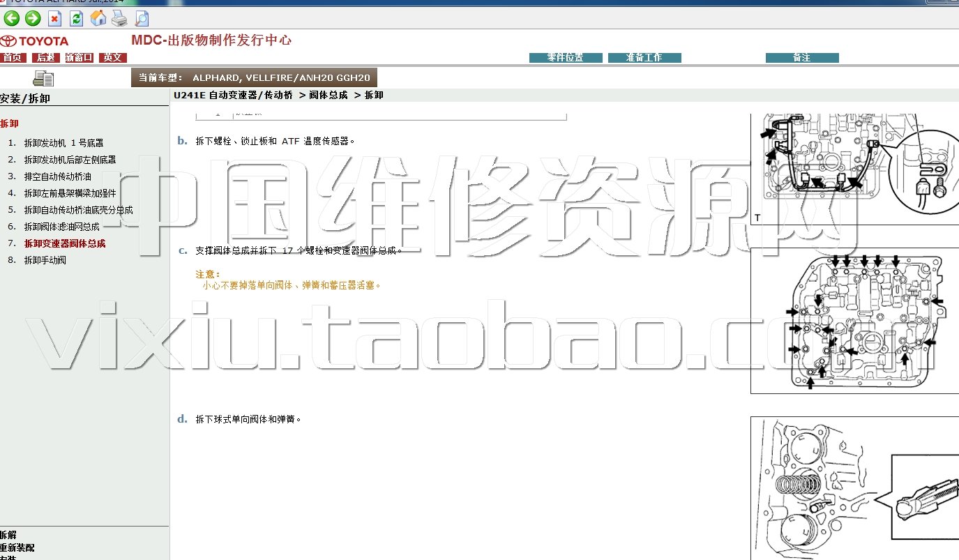Switch language with 英文 button
This screenshot has width=959, height=560.
pyautogui.click(x=112, y=58)
